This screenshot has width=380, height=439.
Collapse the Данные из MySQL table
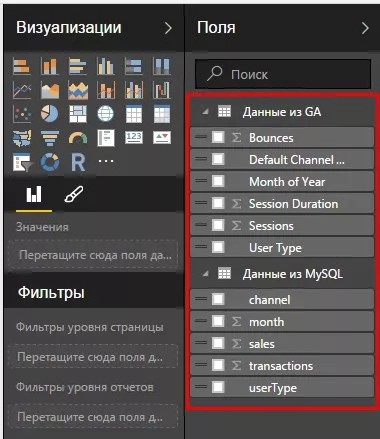[x=205, y=274]
